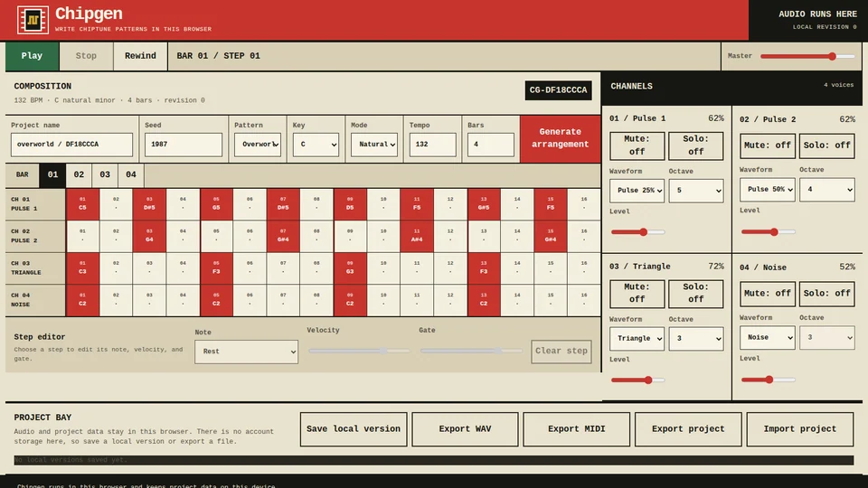Select Triangle step 09 note G3
Screen dimensions: 868x488
click(350, 267)
